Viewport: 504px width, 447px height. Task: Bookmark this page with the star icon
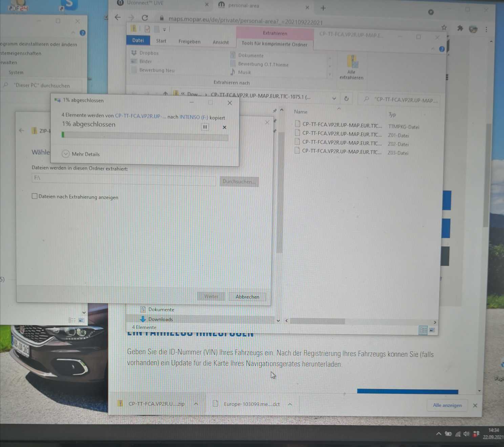click(444, 28)
